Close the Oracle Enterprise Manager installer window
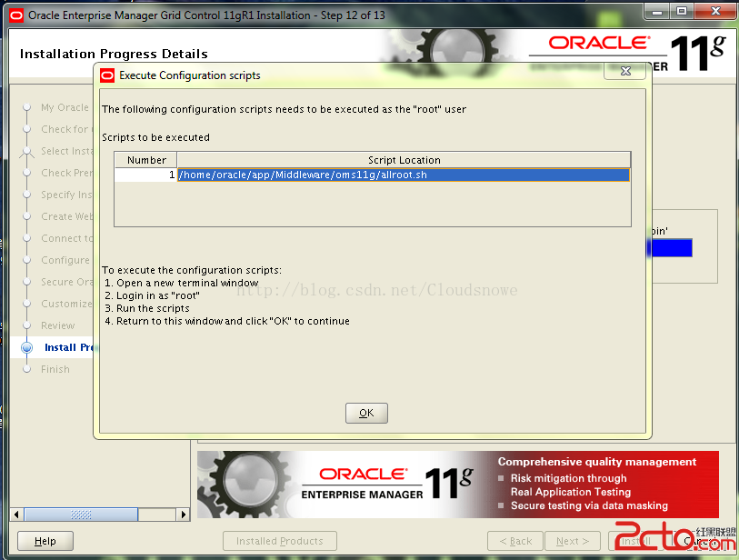Screen dimensions: 739x560 715,12
